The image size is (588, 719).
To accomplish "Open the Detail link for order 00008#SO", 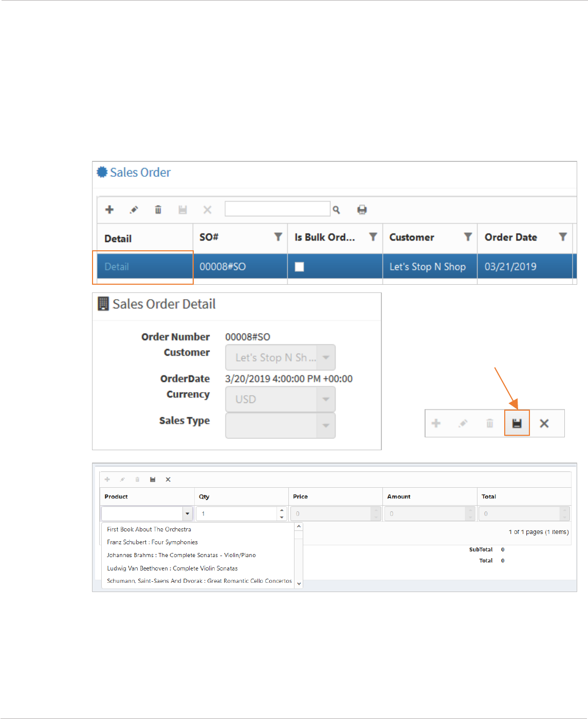I will (x=117, y=267).
